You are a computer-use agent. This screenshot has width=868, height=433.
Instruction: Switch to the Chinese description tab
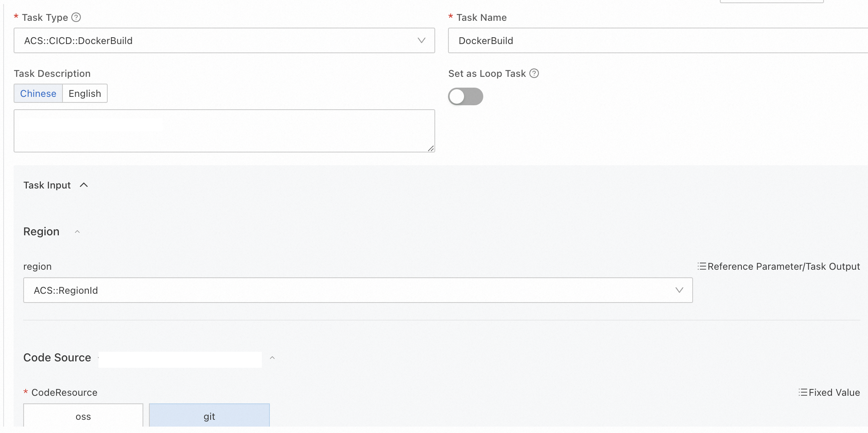click(38, 93)
